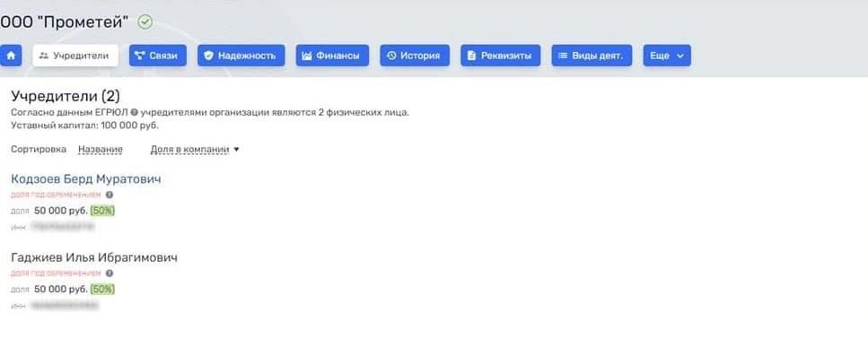Image resolution: width=868 pixels, height=338 pixels.
Task: Open the home icon button
Action: point(11,56)
